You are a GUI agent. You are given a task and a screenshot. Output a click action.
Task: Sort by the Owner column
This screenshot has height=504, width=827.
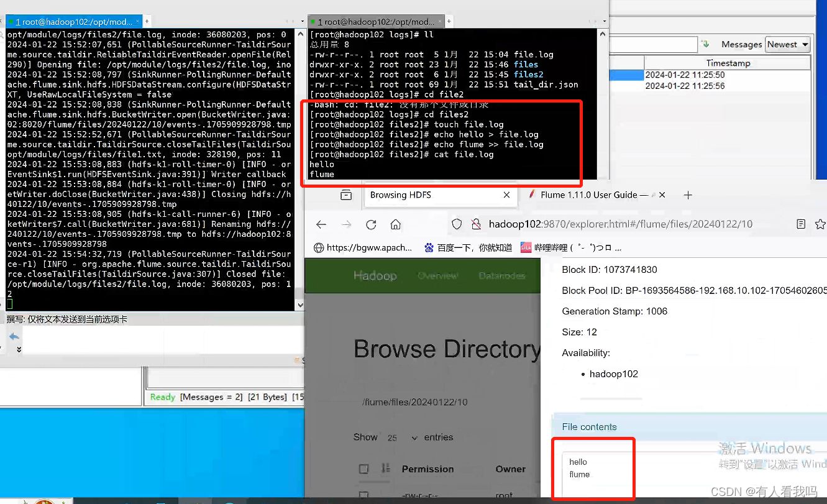511,469
